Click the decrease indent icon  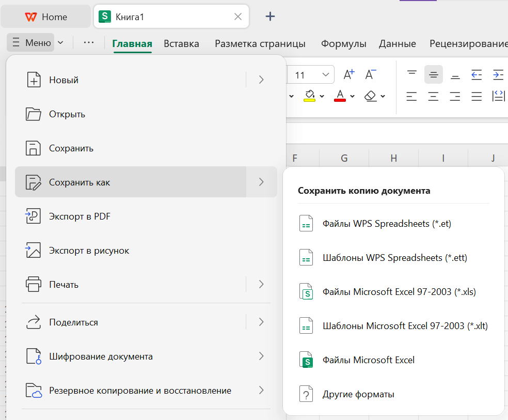click(x=477, y=74)
